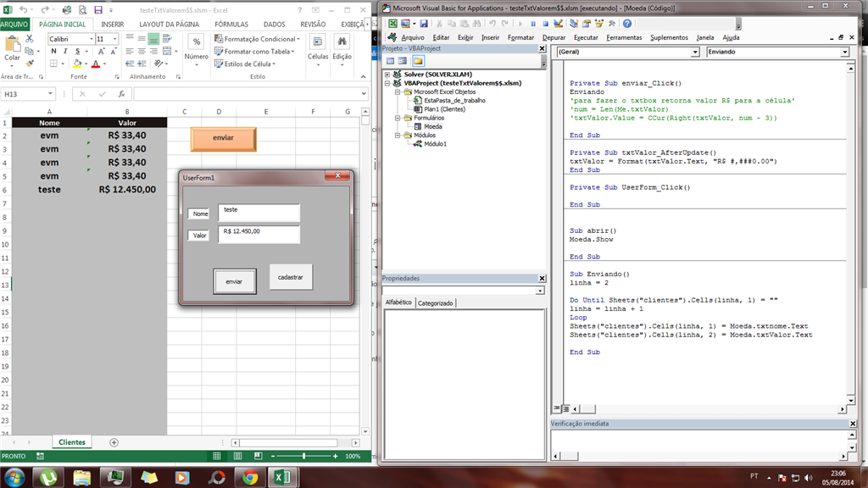Open Object Browser icon in VBA toolbar
This screenshot has width=868, height=488.
(599, 23)
